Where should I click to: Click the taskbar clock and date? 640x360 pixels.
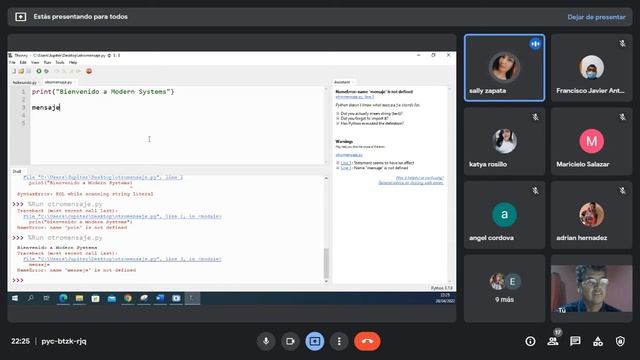444,298
